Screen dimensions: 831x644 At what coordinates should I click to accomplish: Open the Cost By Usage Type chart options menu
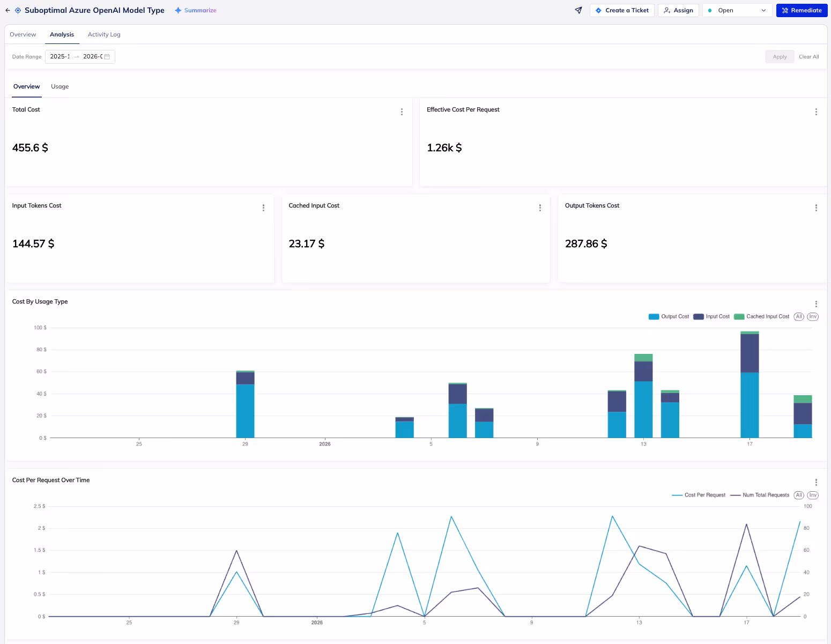tap(816, 304)
